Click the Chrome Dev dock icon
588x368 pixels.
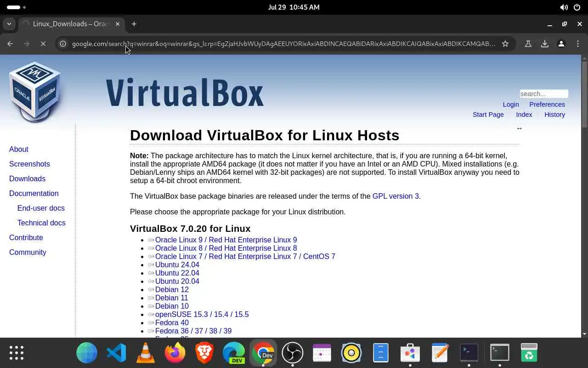263,353
